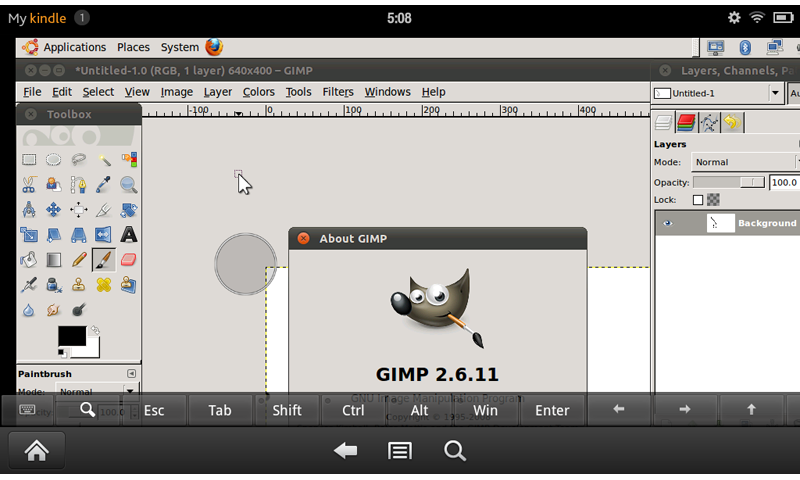Image resolution: width=800 pixels, height=480 pixels.
Task: Select the Foreground Select tool
Action: pyautogui.click(x=54, y=185)
